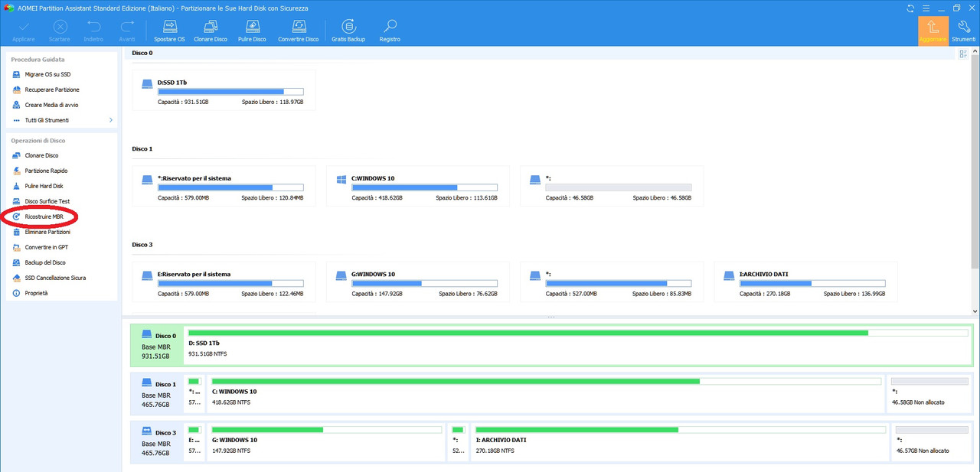Select D: SSD 1Tb bar in disk map
The height and width of the screenshot is (472, 980).
[578, 345]
